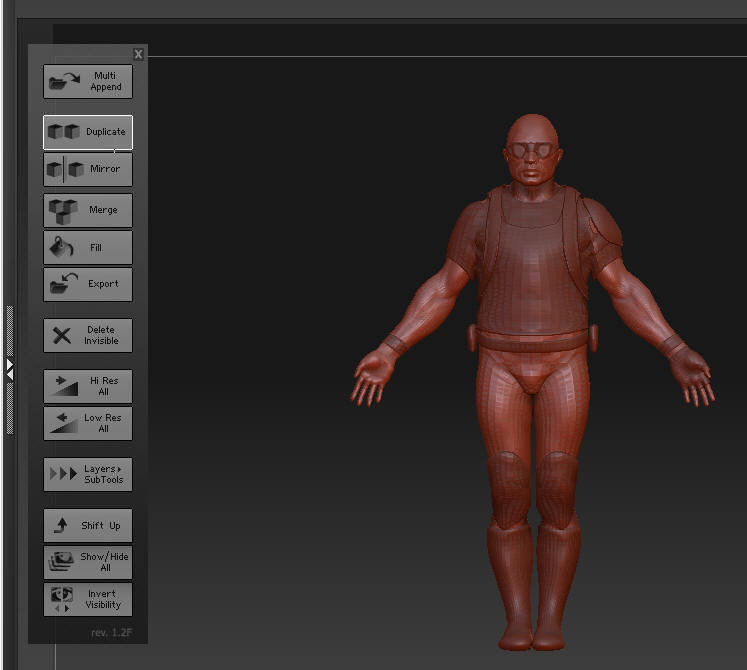Viewport: 747px width, 670px height.
Task: Toggle Show/Hide All subtools
Action: (x=88, y=562)
